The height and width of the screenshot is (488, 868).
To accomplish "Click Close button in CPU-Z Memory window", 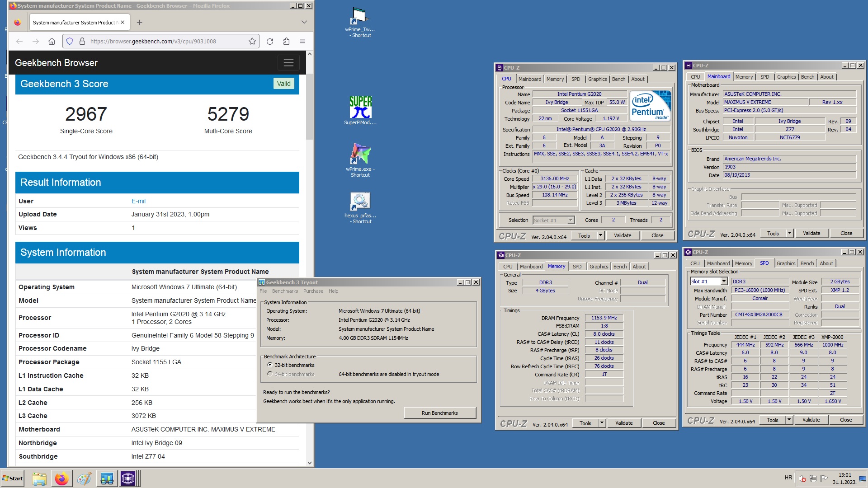I will click(658, 423).
